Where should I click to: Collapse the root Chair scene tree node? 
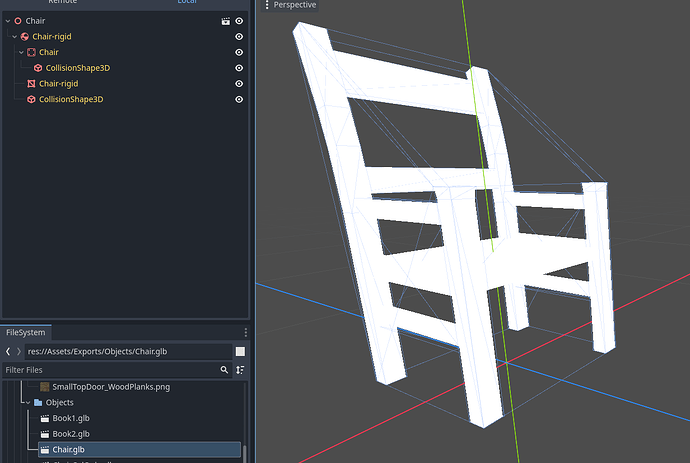(x=7, y=21)
